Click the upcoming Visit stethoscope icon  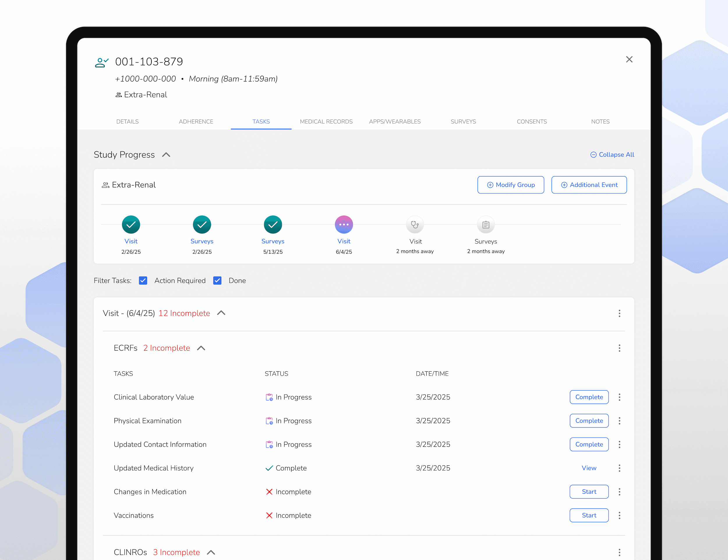click(x=415, y=224)
